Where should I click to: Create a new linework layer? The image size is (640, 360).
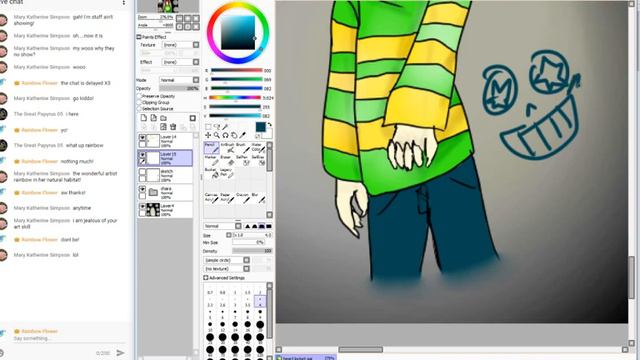click(x=153, y=118)
